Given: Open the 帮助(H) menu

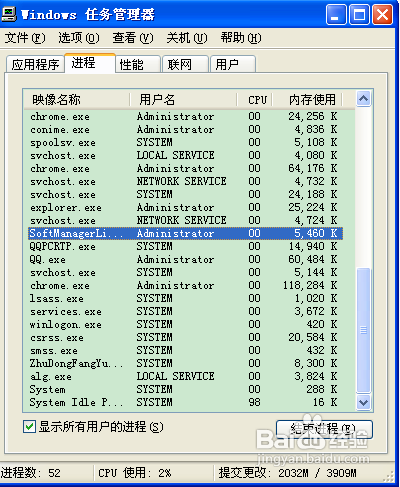Looking at the screenshot, I should tap(241, 38).
